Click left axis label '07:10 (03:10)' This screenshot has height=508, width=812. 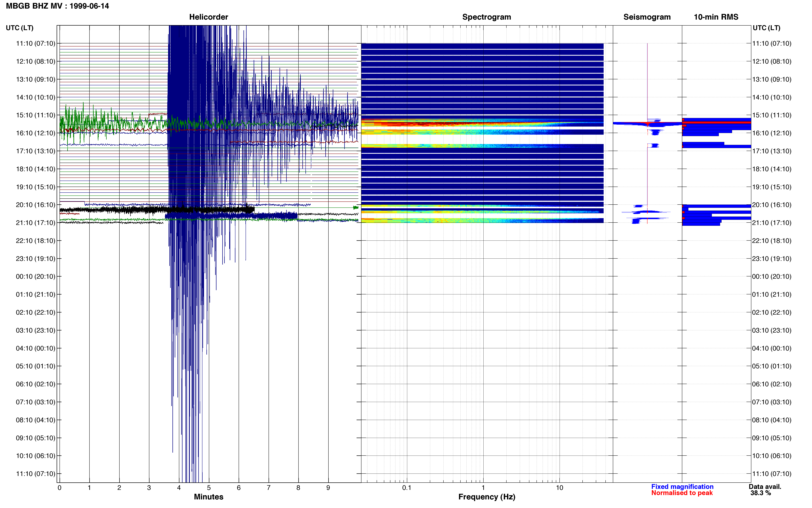[36, 402]
